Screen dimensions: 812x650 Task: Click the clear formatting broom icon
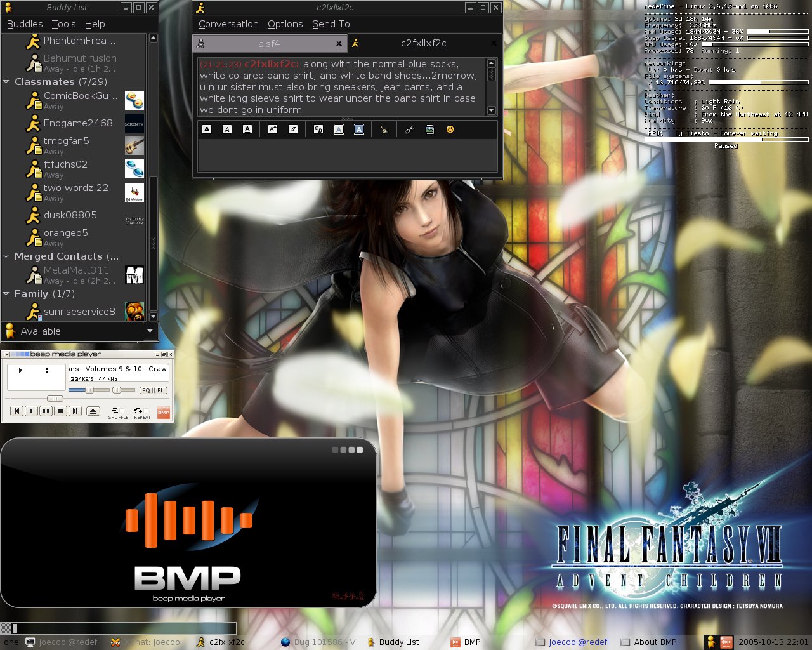point(384,129)
